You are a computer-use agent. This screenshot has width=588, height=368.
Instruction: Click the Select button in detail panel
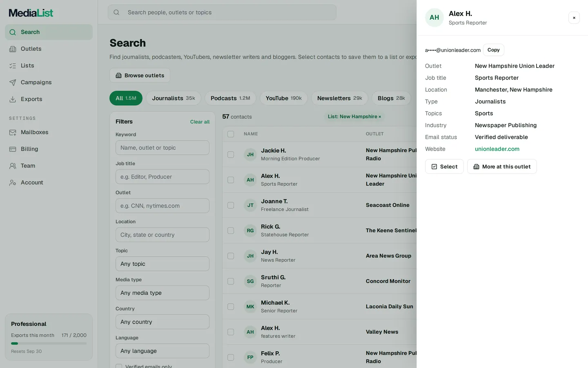444,166
